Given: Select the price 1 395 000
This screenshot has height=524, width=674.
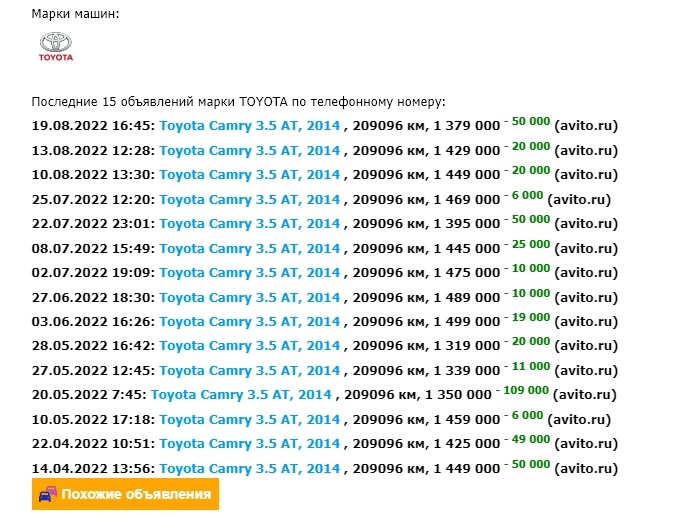Looking at the screenshot, I should (x=467, y=224).
